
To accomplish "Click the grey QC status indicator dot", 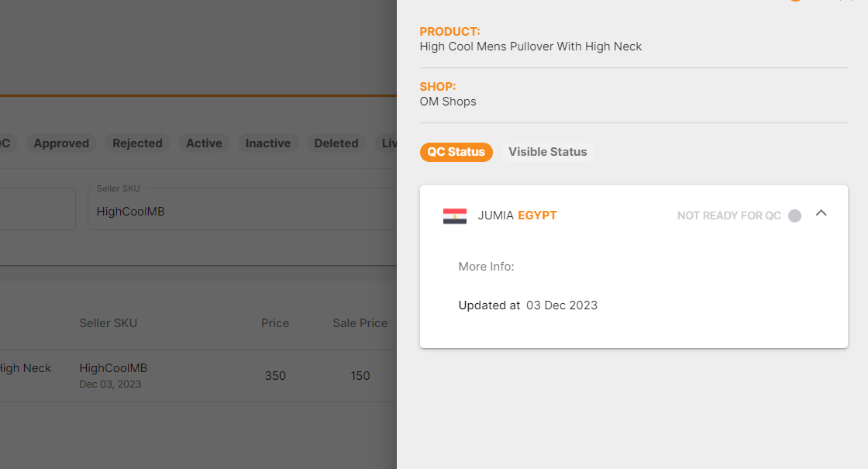I will [794, 216].
